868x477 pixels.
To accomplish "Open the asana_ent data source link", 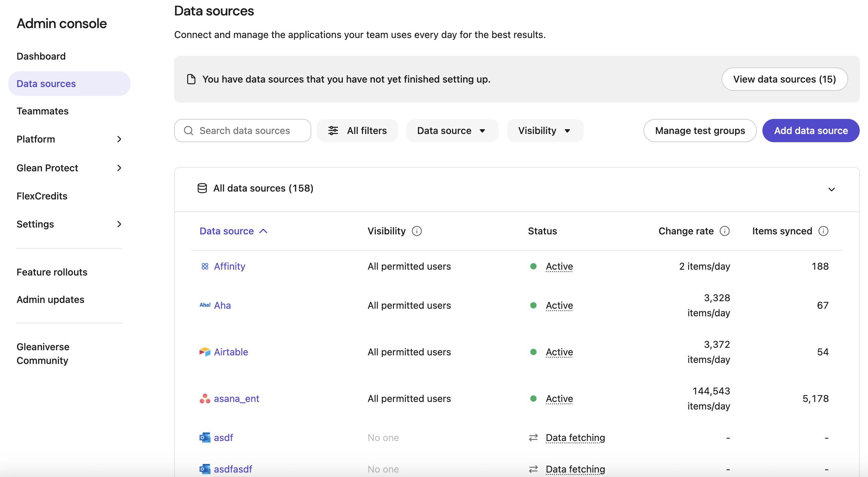I will pyautogui.click(x=237, y=399).
